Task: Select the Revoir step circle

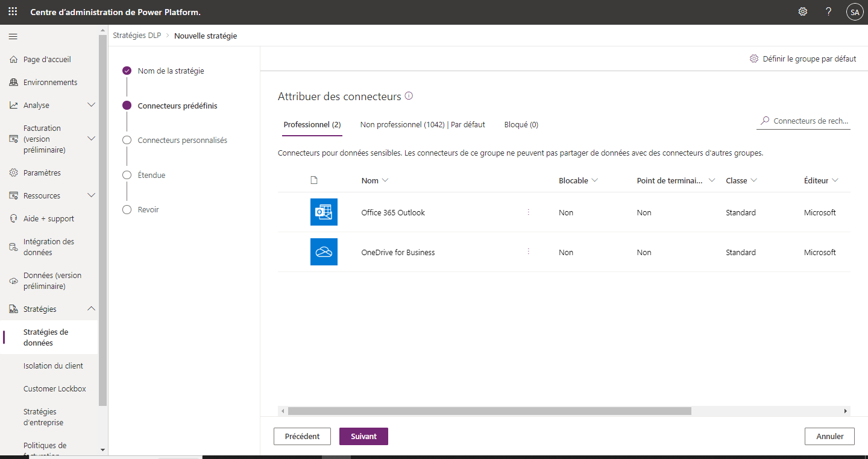Action: tap(127, 209)
